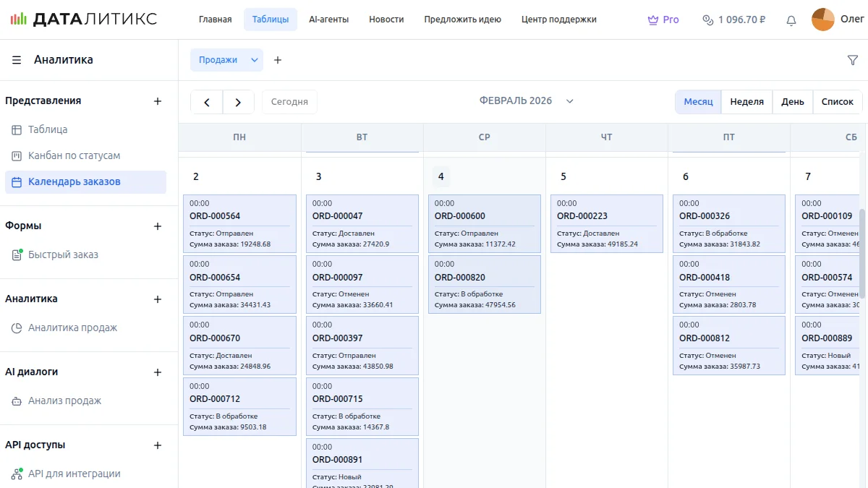Add new view in Представления section
The width and height of the screenshot is (868, 488).
coord(158,101)
